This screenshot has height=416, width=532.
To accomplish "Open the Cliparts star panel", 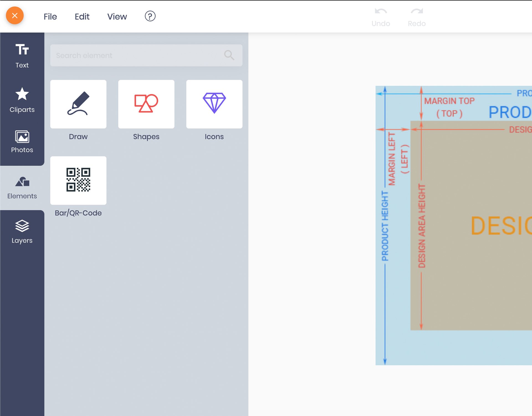I will pyautogui.click(x=22, y=100).
